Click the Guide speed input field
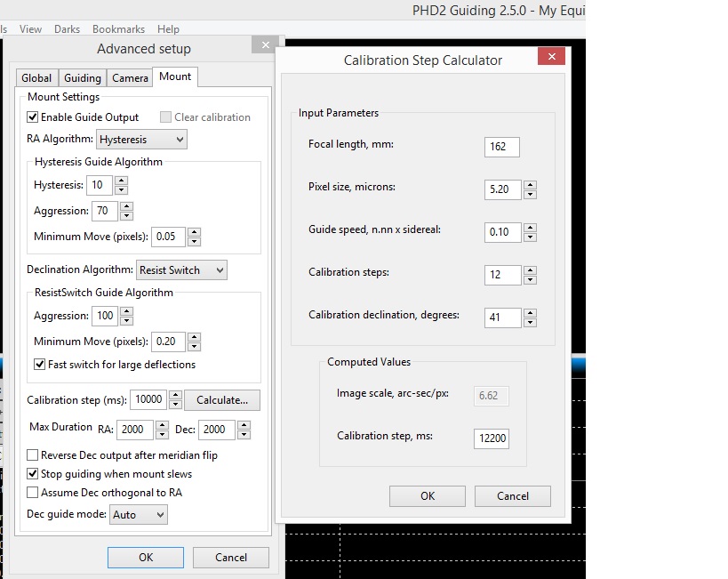Viewport: 728px width, 579px height. coord(503,232)
